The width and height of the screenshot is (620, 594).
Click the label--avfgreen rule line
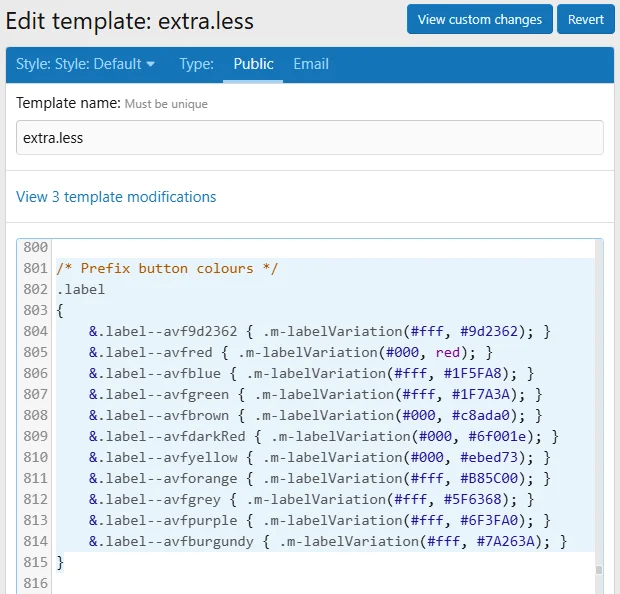coord(316,394)
